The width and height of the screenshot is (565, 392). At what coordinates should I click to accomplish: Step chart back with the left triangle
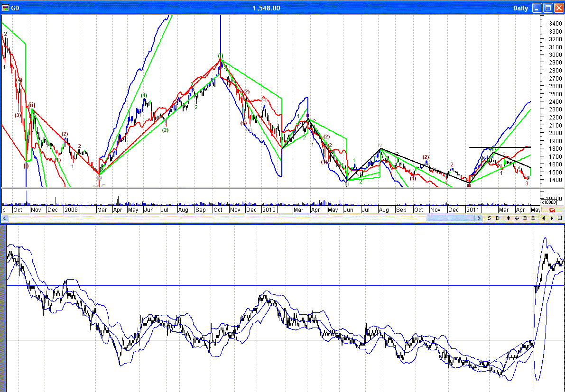point(544,218)
